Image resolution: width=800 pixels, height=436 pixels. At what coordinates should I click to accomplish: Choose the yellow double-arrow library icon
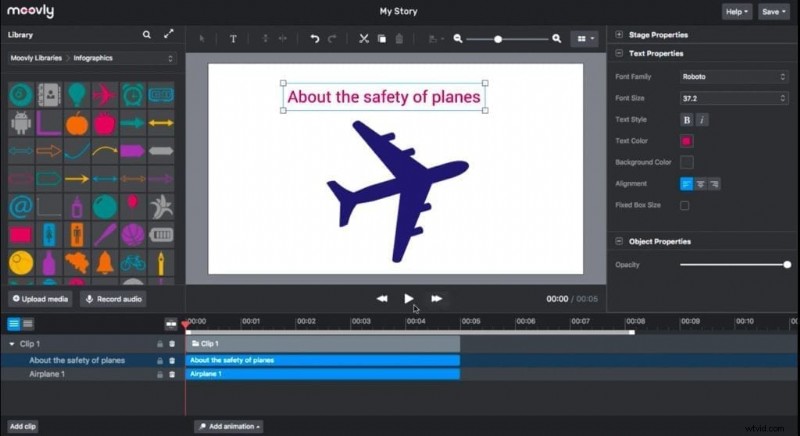[x=161, y=123]
